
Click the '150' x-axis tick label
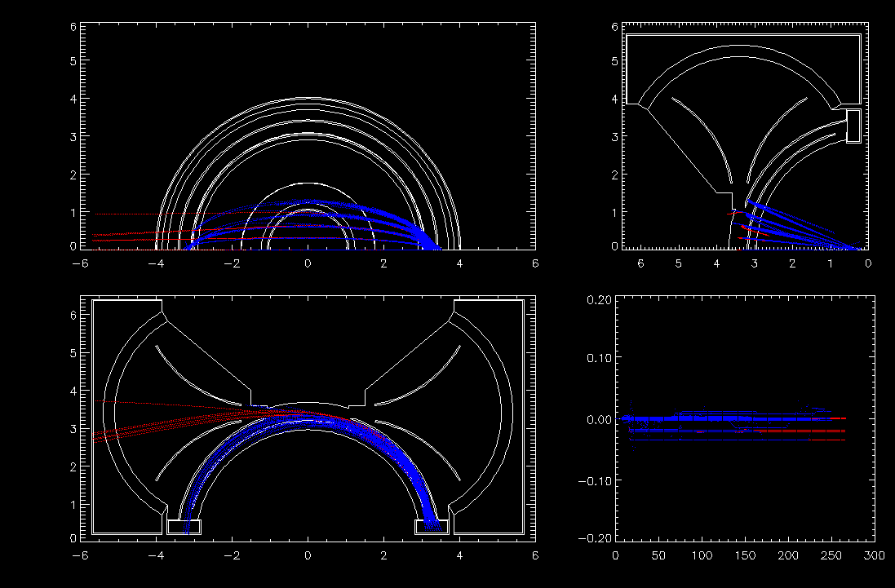[745, 555]
